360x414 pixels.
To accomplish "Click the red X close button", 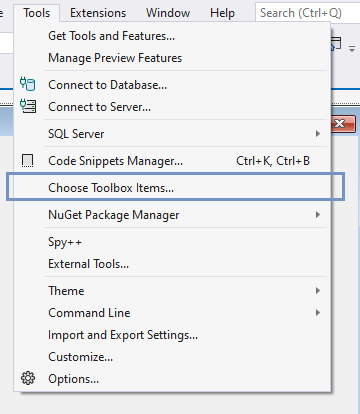I will pyautogui.click(x=344, y=124).
